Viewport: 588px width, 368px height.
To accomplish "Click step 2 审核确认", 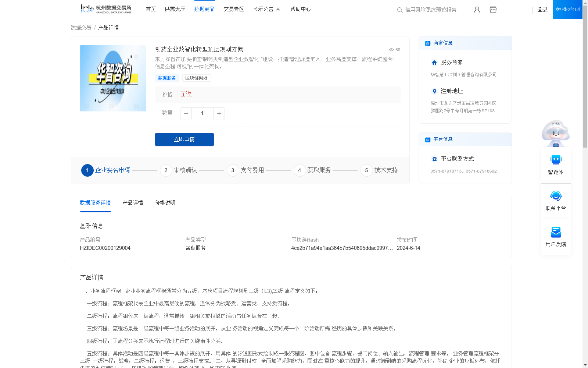I will click(179, 170).
